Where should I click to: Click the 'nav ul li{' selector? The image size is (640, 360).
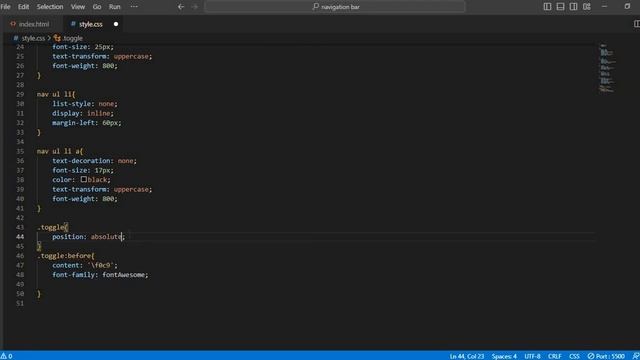tap(56, 94)
